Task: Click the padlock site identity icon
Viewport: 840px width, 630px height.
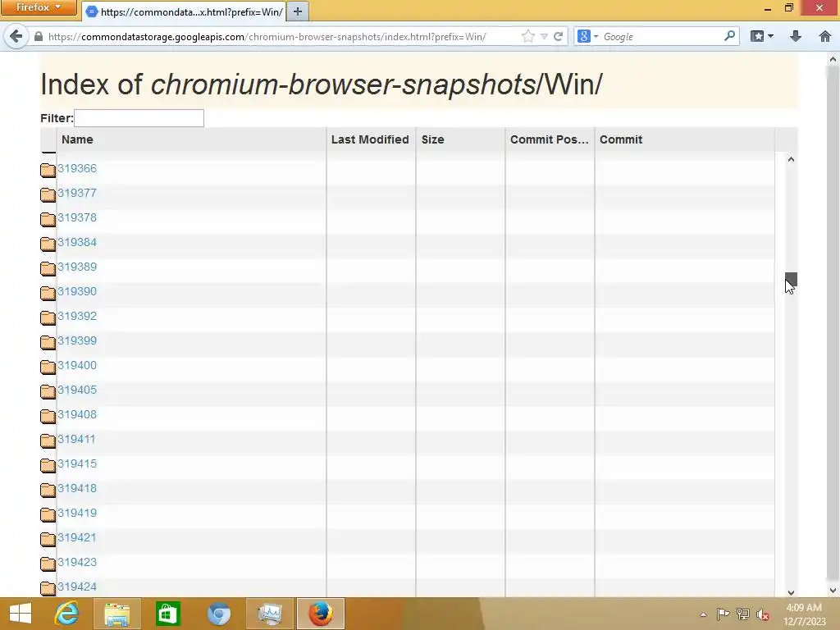Action: 38,36
